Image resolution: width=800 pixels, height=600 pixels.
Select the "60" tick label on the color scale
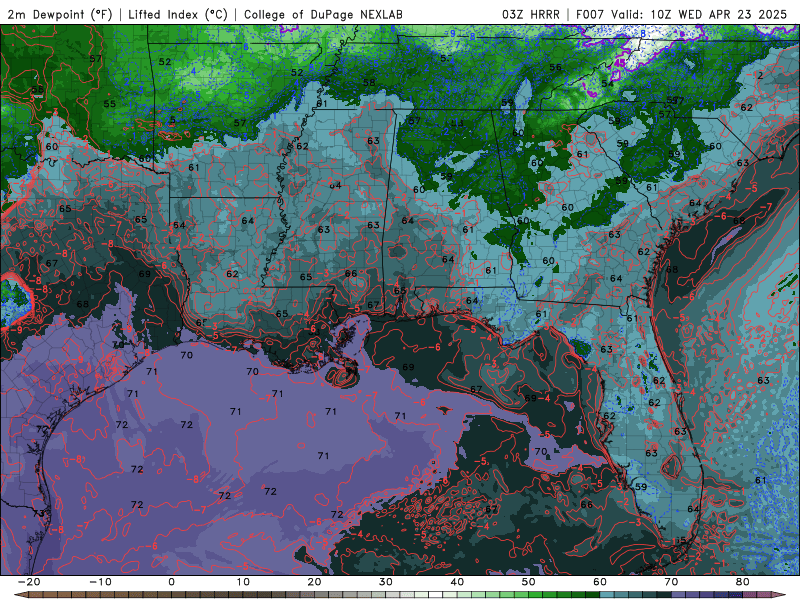(x=600, y=582)
